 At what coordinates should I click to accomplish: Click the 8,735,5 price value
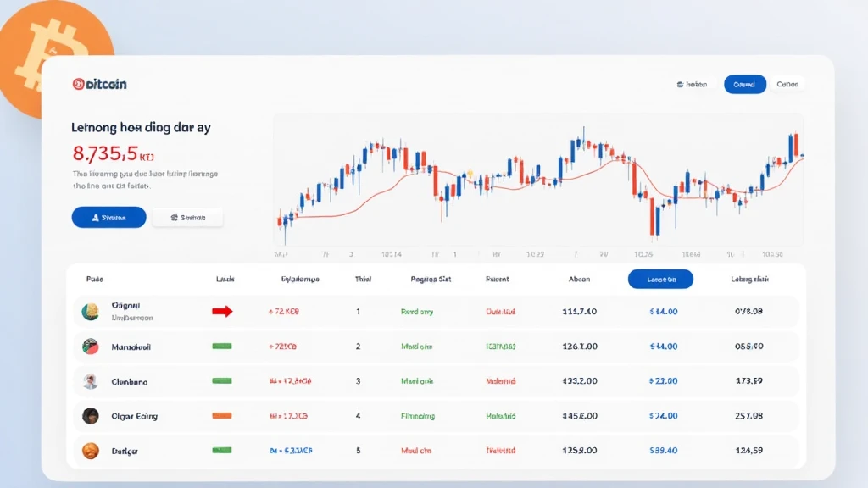click(x=106, y=153)
